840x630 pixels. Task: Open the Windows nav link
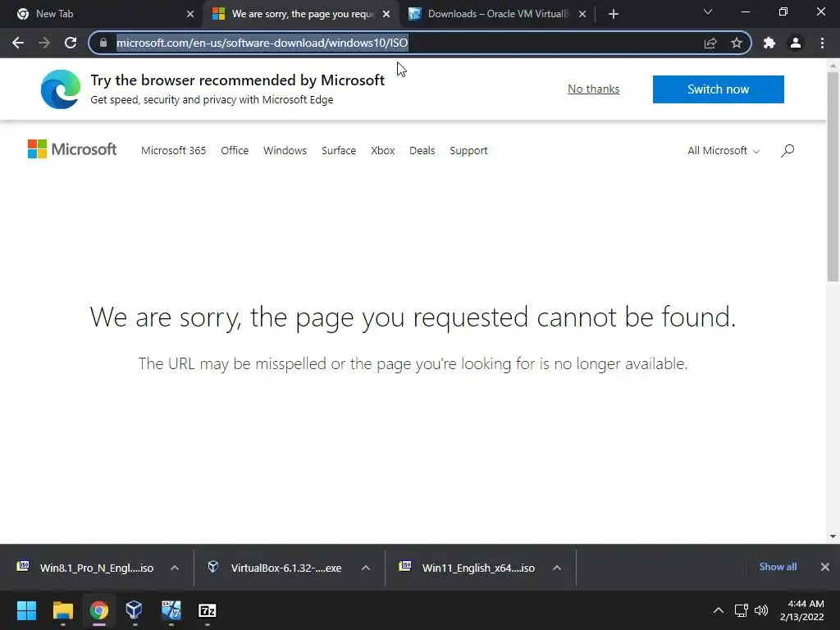(x=285, y=151)
